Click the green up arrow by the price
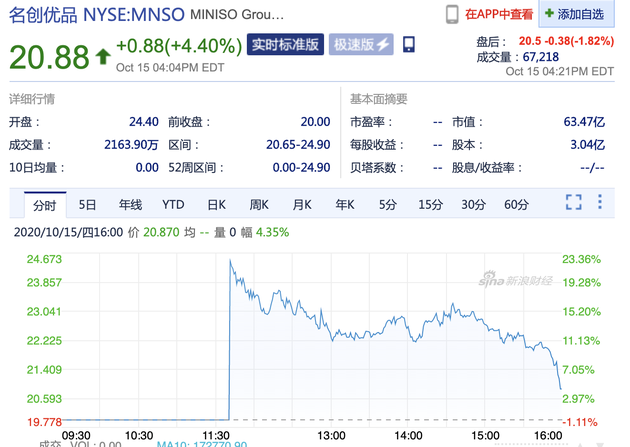Image resolution: width=630 pixels, height=447 pixels. (x=103, y=57)
